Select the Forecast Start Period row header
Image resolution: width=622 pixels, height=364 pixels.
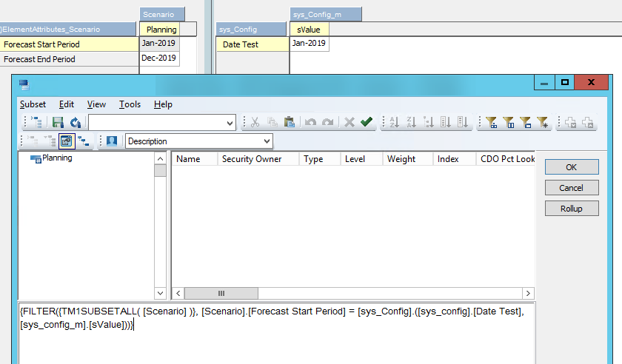click(x=70, y=44)
